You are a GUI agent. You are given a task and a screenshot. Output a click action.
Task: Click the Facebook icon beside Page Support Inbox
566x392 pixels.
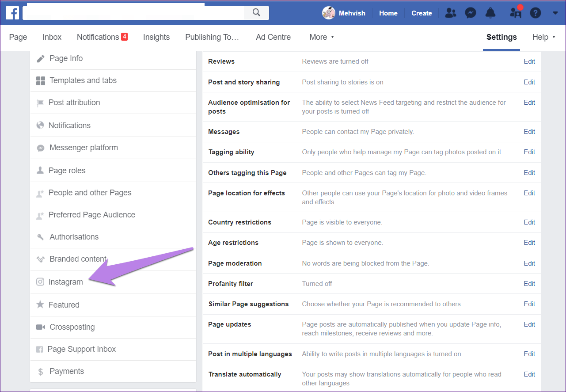coord(39,350)
